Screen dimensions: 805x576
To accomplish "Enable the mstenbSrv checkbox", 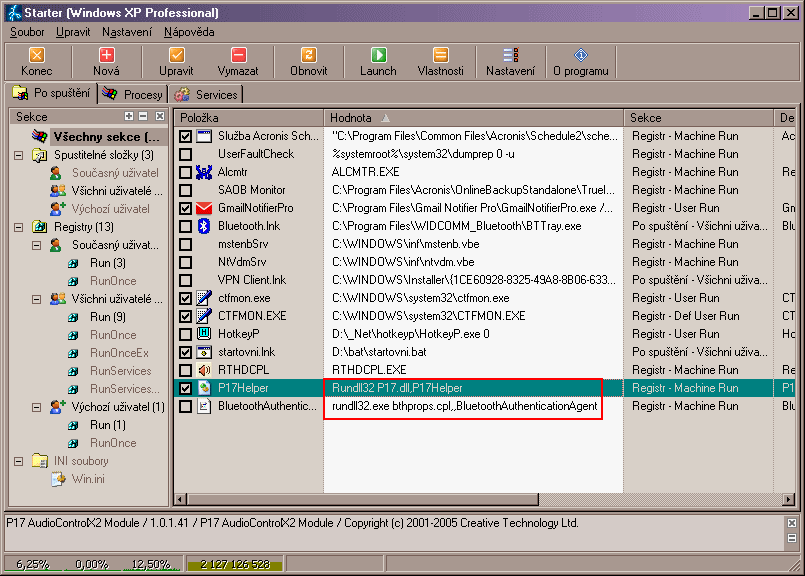I will (x=185, y=244).
